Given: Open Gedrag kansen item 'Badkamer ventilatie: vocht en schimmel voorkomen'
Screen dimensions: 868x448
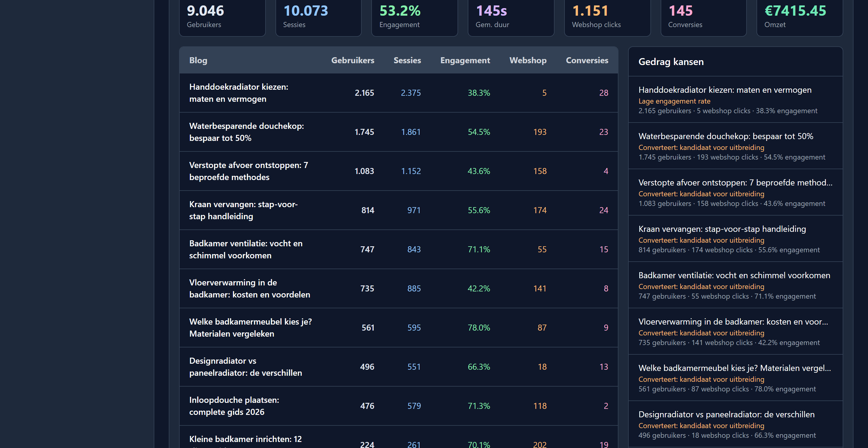Looking at the screenshot, I should pyautogui.click(x=736, y=285).
